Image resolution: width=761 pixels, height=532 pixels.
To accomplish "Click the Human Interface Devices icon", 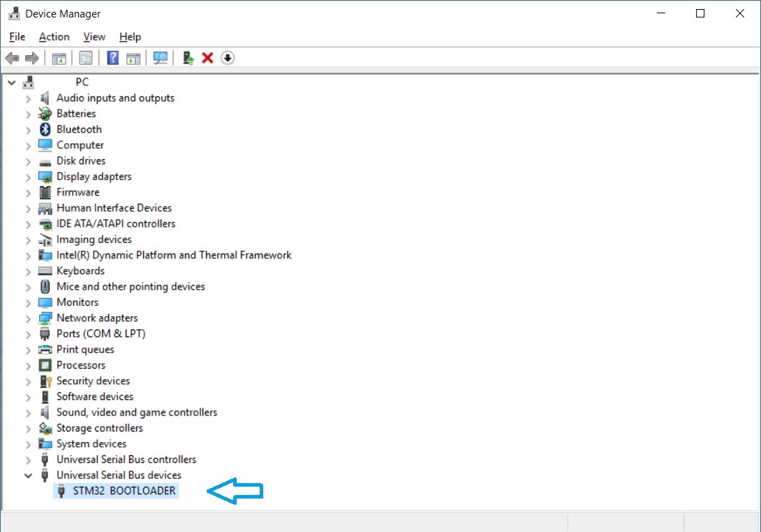I will [45, 208].
